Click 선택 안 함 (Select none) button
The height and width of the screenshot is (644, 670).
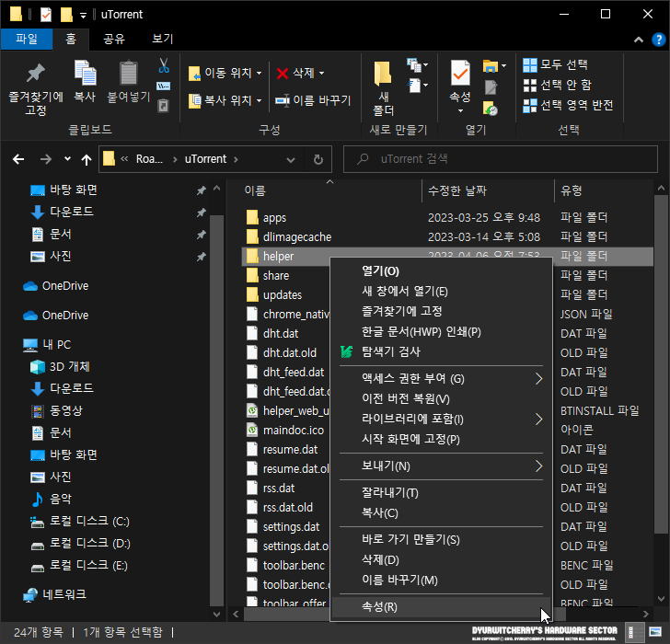pyautogui.click(x=557, y=85)
